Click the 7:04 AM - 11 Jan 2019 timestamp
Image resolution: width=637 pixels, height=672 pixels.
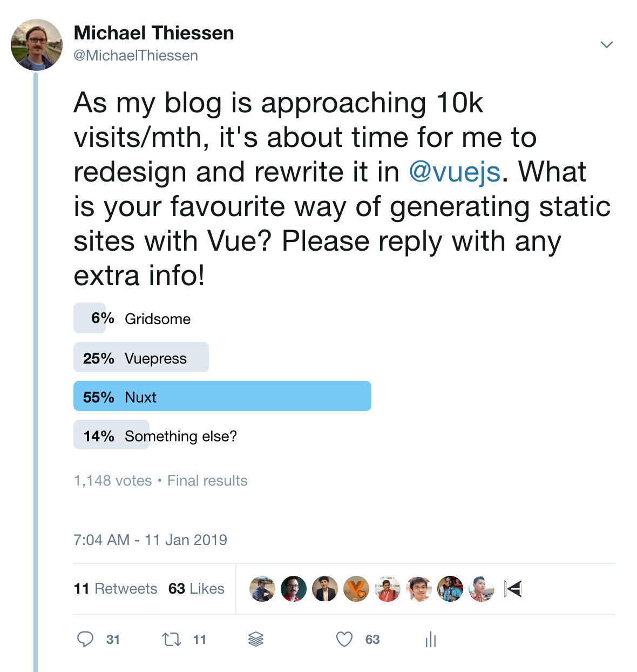pyautogui.click(x=150, y=540)
